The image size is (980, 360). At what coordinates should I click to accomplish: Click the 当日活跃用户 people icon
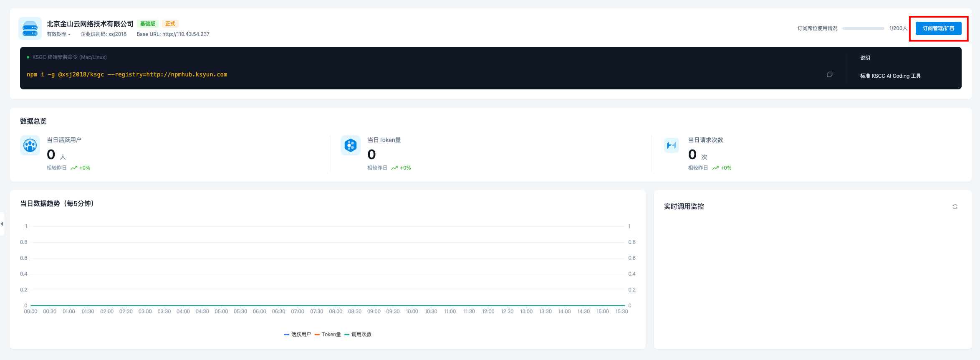point(30,145)
